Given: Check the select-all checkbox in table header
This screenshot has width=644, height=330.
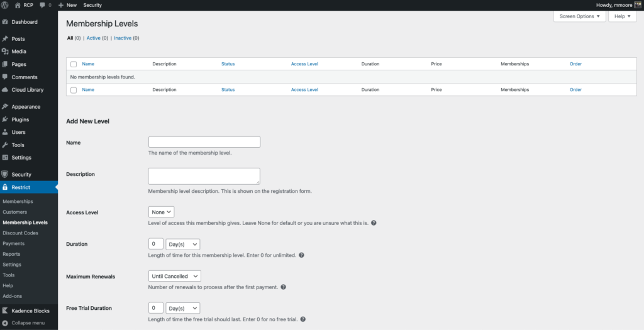Looking at the screenshot, I should [x=74, y=64].
